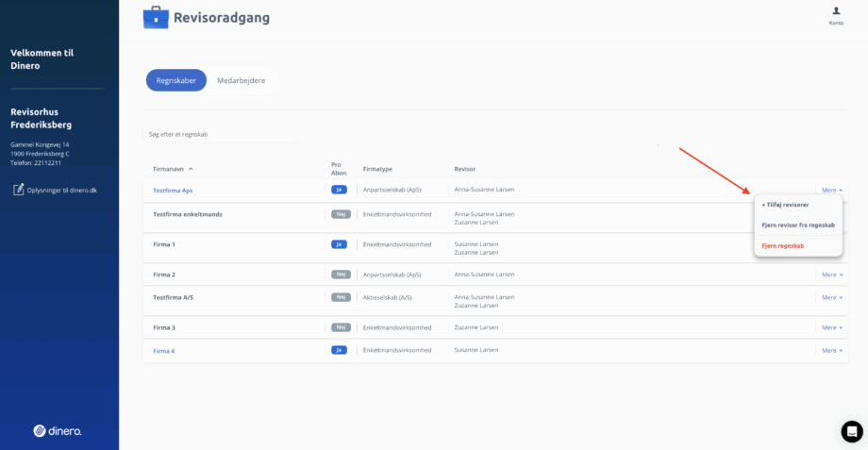
Task: Click the Nej badge for Testfirma A/S
Action: 341,297
